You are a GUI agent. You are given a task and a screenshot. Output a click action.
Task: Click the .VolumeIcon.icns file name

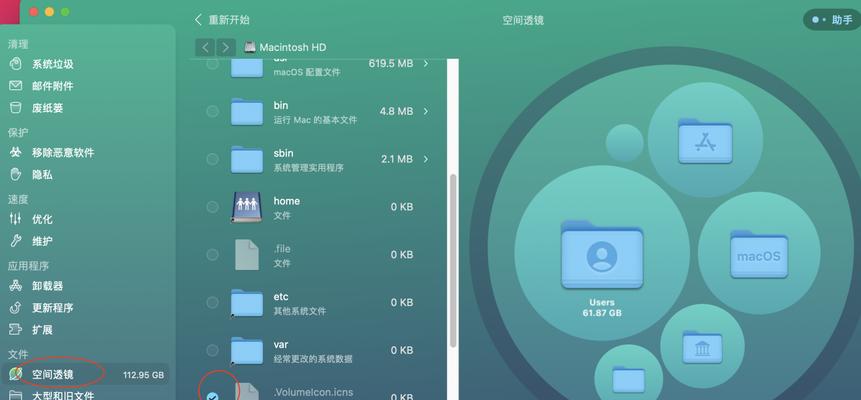click(x=313, y=393)
